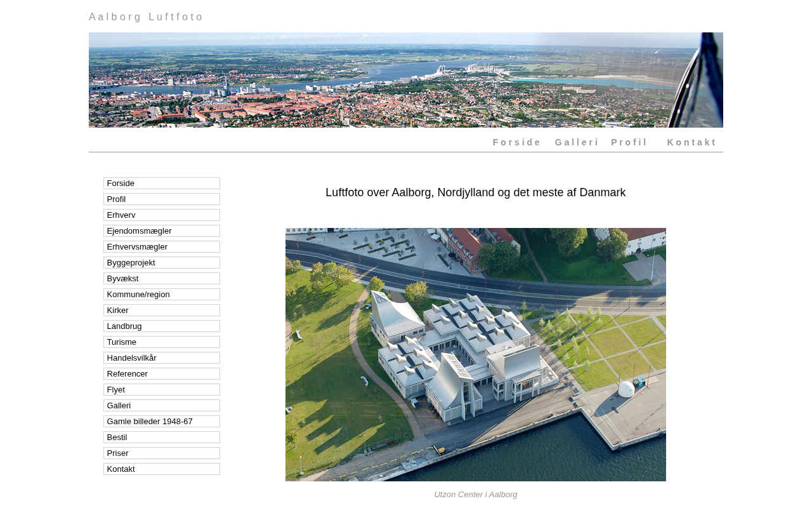The width and height of the screenshot is (812, 508).
Task: Click the Utzon Center aerial photo
Action: coord(476,354)
